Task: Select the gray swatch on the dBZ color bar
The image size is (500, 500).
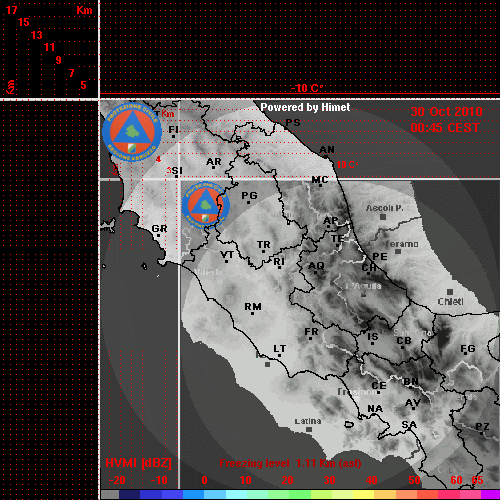Action: point(110,494)
